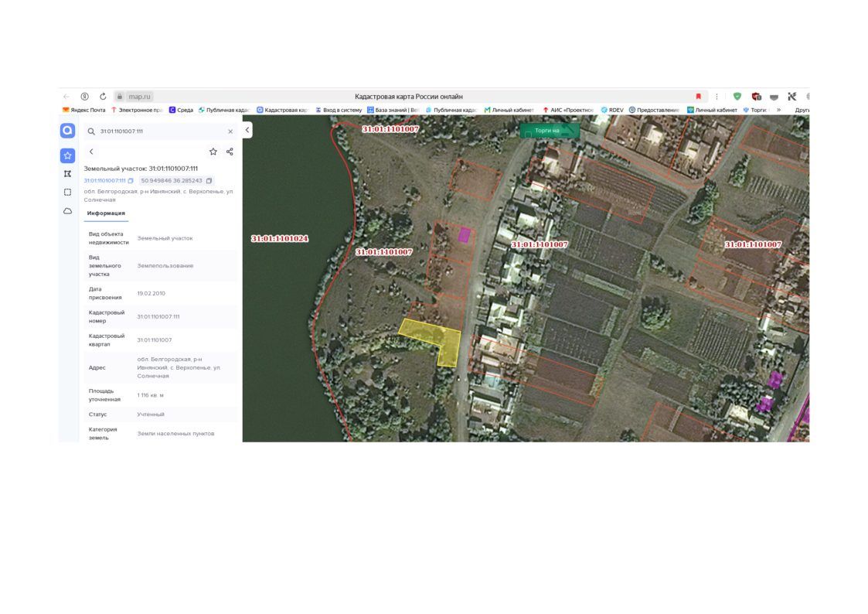Click the Вид объекта недвижимости row

click(x=161, y=238)
